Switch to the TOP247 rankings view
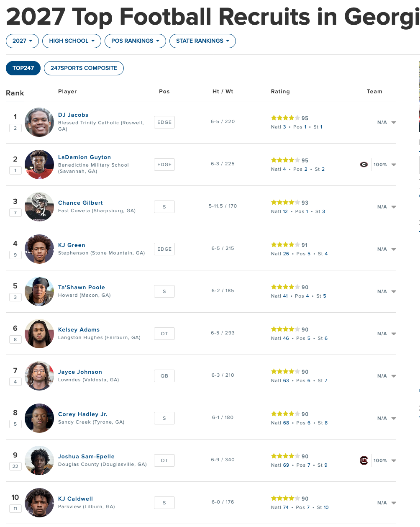Image resolution: width=420 pixels, height=527 pixels. tap(23, 68)
